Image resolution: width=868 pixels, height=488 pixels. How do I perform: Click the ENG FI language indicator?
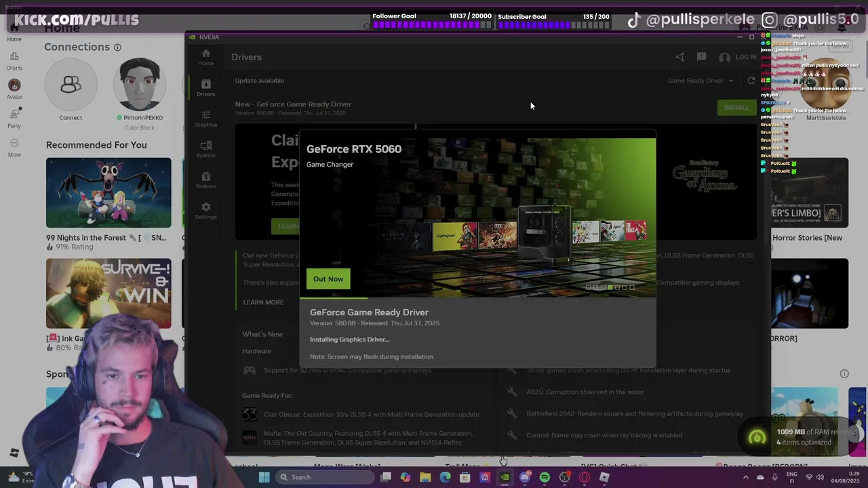point(792,477)
